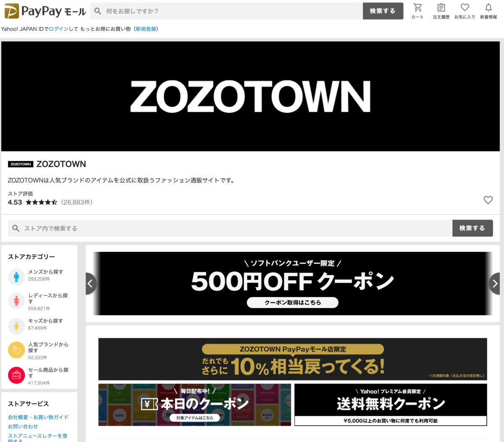Show previous banner with left arrow
This screenshot has width=504, height=442.
pos(91,284)
